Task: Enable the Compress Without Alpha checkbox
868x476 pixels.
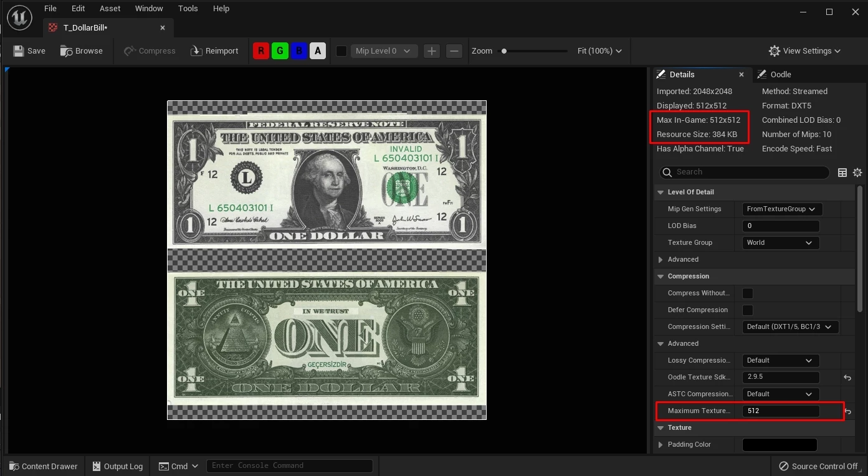Action: (x=748, y=293)
